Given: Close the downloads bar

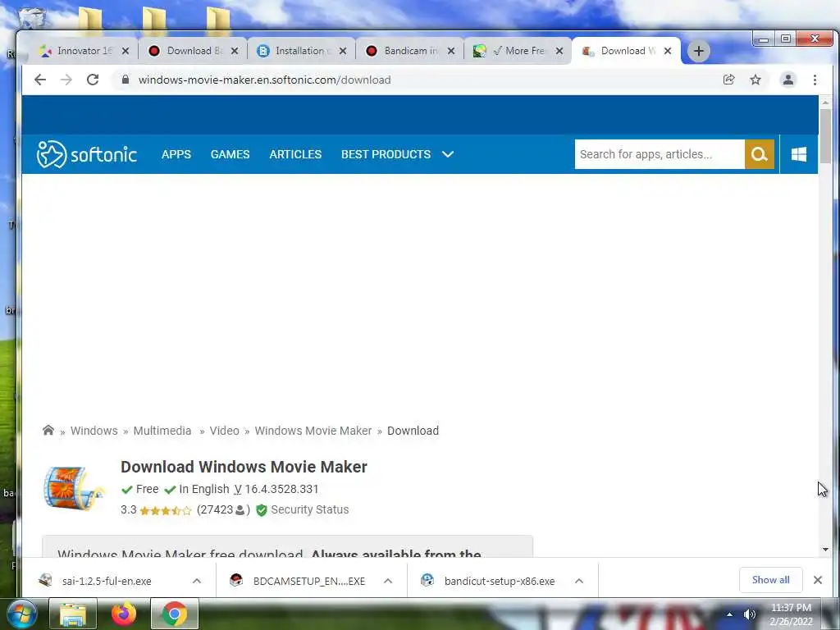Looking at the screenshot, I should 818,580.
